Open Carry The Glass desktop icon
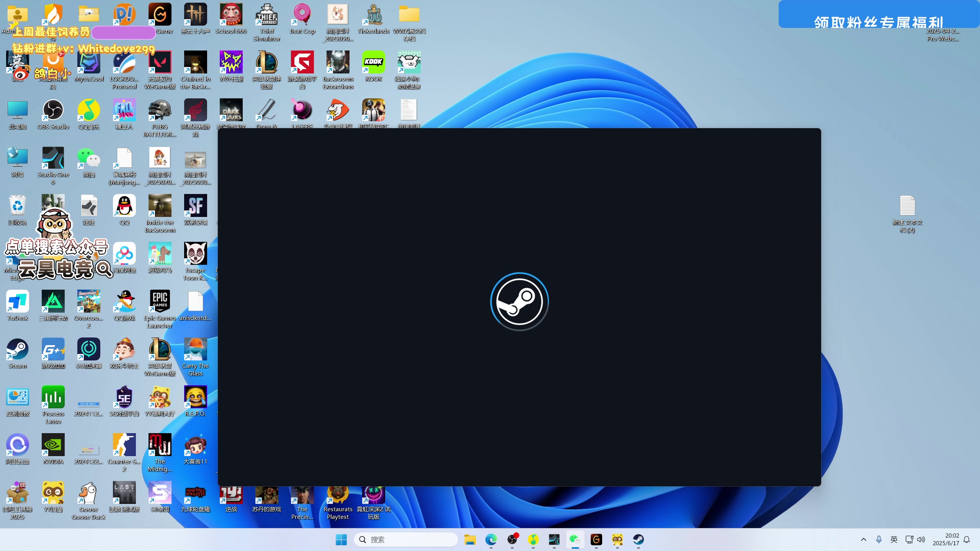The width and height of the screenshot is (980, 551). (x=196, y=357)
